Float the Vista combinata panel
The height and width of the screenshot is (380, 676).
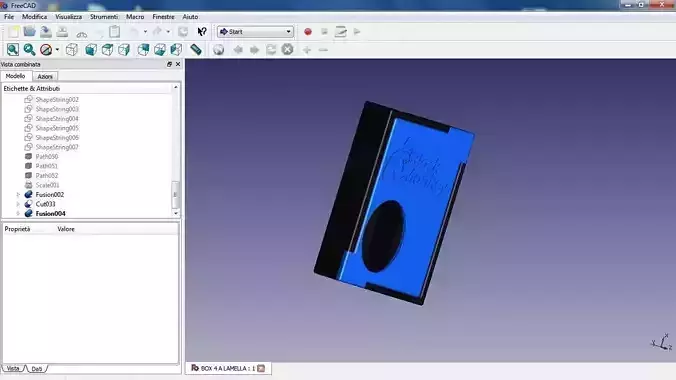point(169,64)
